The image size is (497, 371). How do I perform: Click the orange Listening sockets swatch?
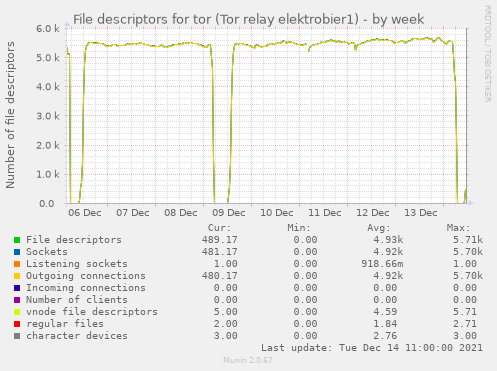point(17,264)
